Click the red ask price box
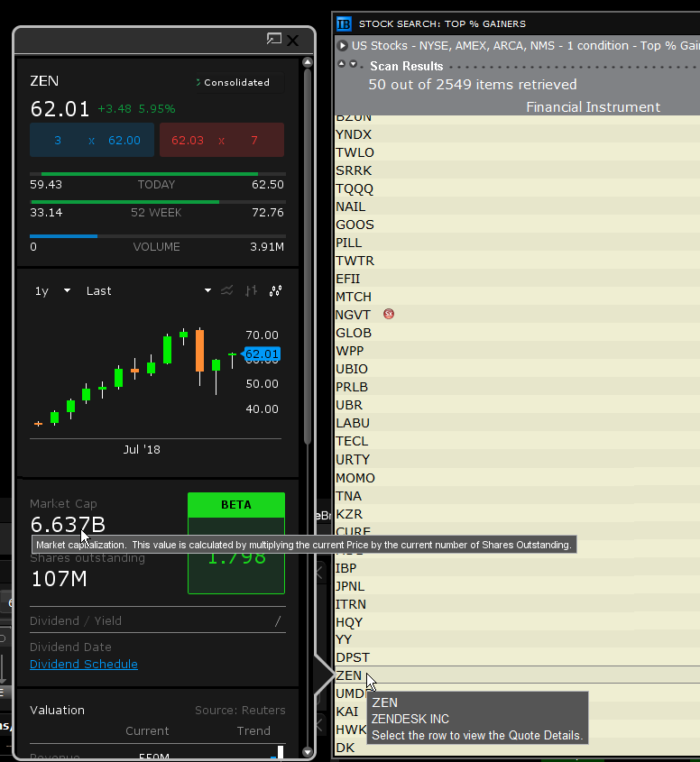 222,141
